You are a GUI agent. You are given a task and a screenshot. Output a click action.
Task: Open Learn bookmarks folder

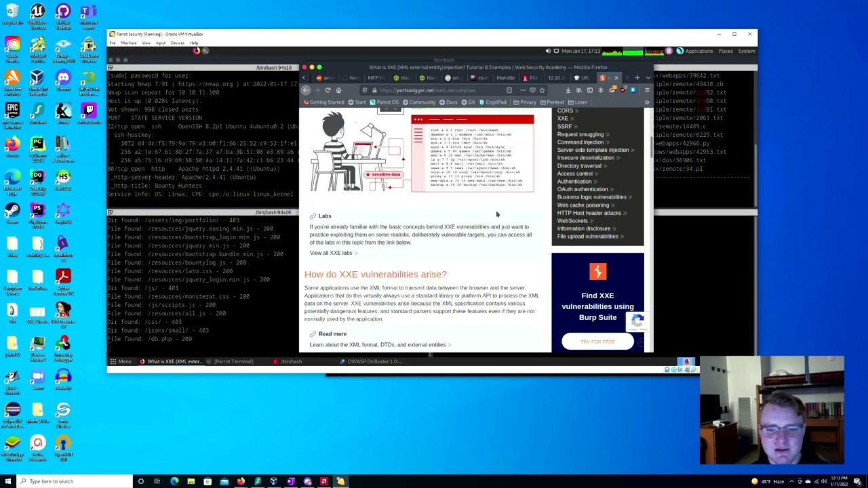[578, 102]
